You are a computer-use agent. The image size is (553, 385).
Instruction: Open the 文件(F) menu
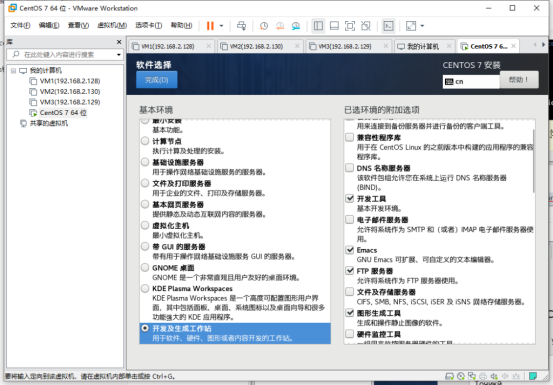pos(20,25)
